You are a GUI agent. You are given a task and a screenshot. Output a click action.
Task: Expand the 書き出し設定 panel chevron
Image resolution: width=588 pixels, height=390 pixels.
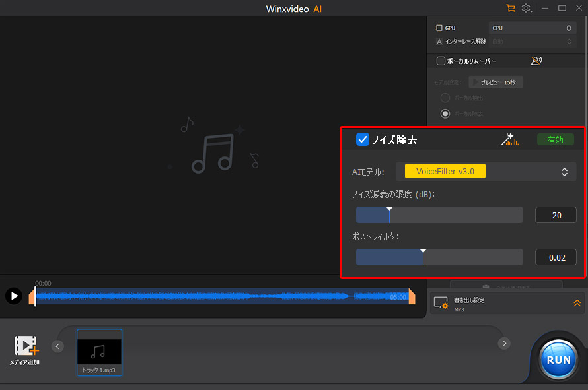[577, 303]
